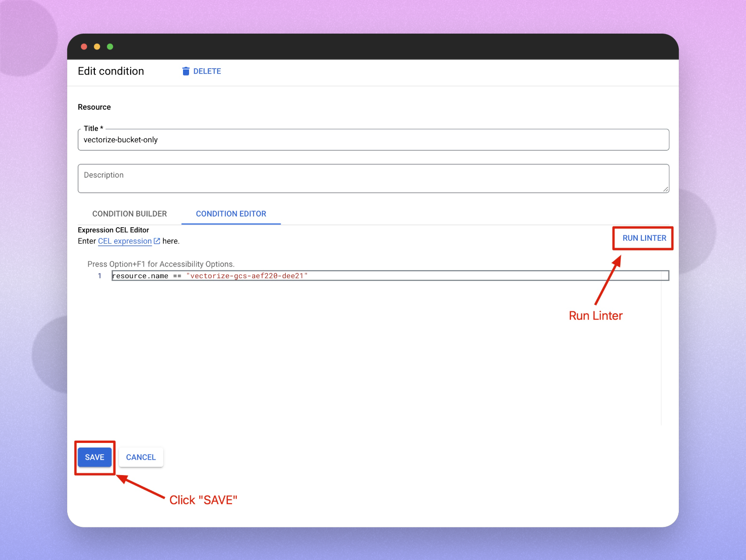Click the "Expression CEL Editor" label
The width and height of the screenshot is (746, 560).
click(113, 230)
